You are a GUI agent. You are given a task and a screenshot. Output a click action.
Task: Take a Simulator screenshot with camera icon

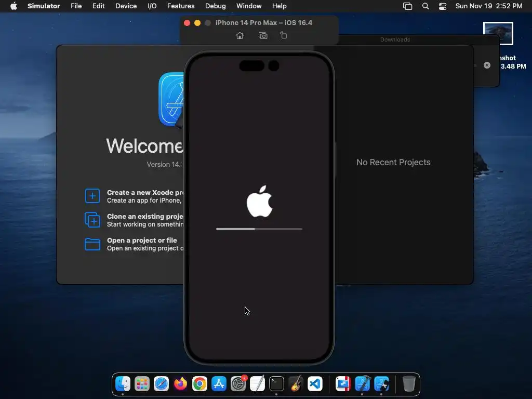263,36
